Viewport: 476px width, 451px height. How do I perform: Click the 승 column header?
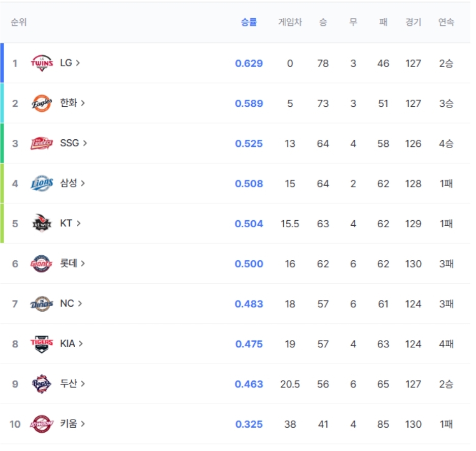tap(323, 22)
